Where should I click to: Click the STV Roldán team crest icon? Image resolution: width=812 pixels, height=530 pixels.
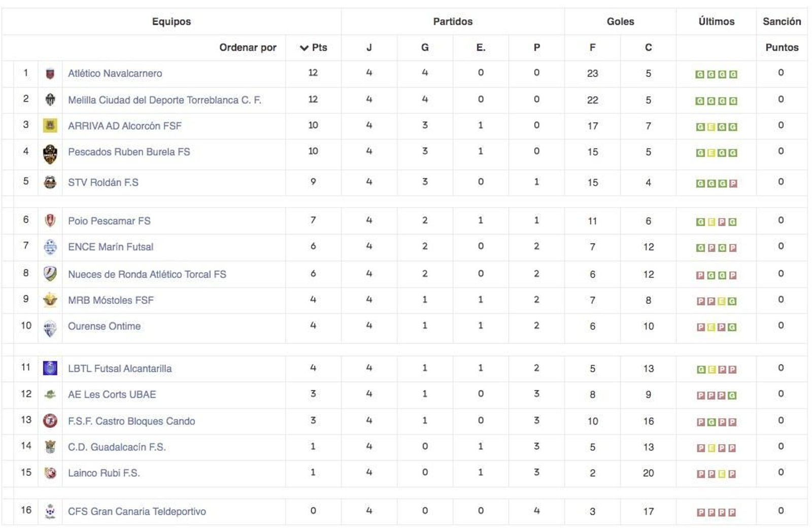click(50, 182)
